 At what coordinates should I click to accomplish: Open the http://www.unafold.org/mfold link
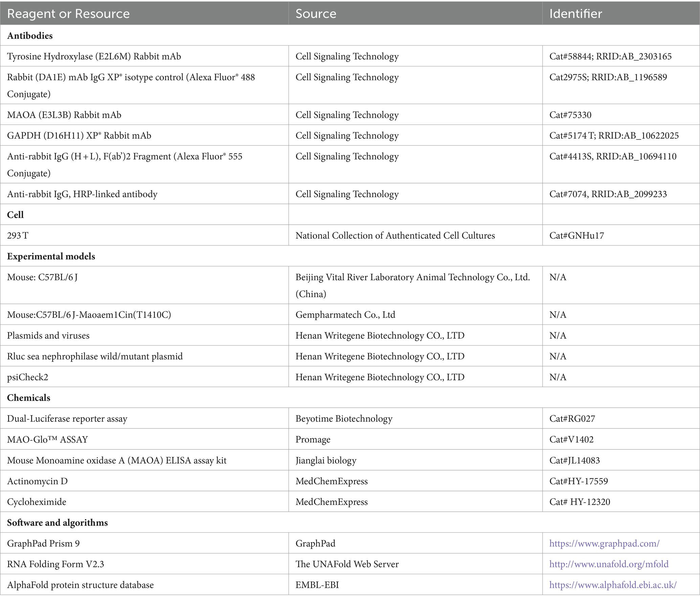click(x=609, y=564)
